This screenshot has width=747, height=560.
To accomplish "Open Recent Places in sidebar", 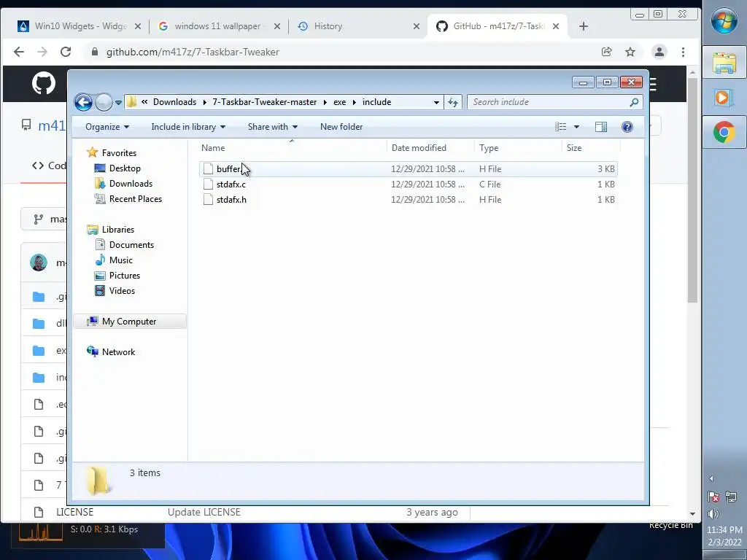I will [135, 198].
